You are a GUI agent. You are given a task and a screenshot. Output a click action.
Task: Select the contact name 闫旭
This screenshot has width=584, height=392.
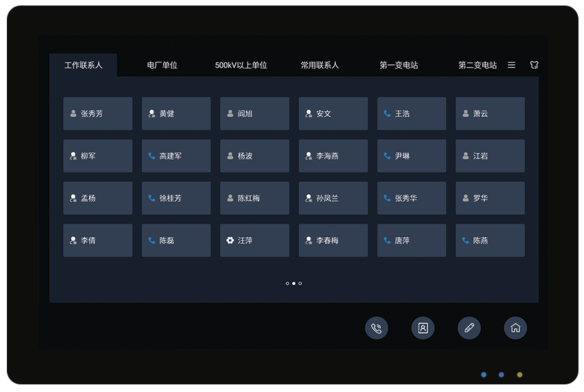coord(245,113)
